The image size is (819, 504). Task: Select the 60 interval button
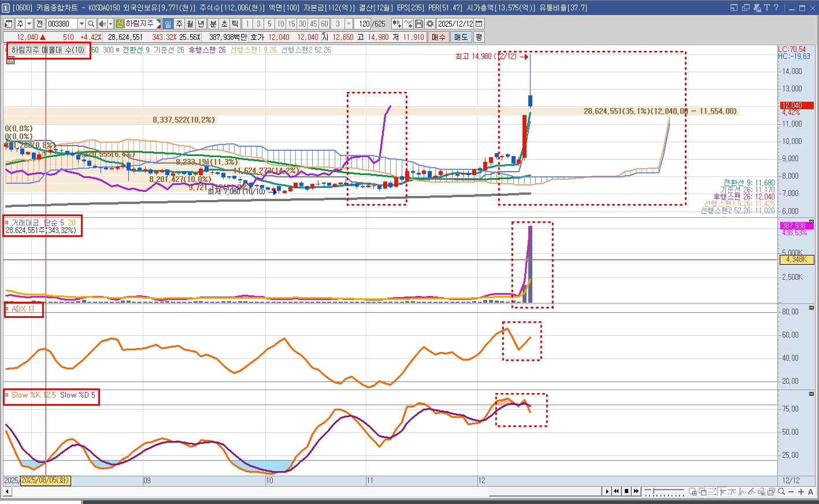pyautogui.click(x=324, y=24)
